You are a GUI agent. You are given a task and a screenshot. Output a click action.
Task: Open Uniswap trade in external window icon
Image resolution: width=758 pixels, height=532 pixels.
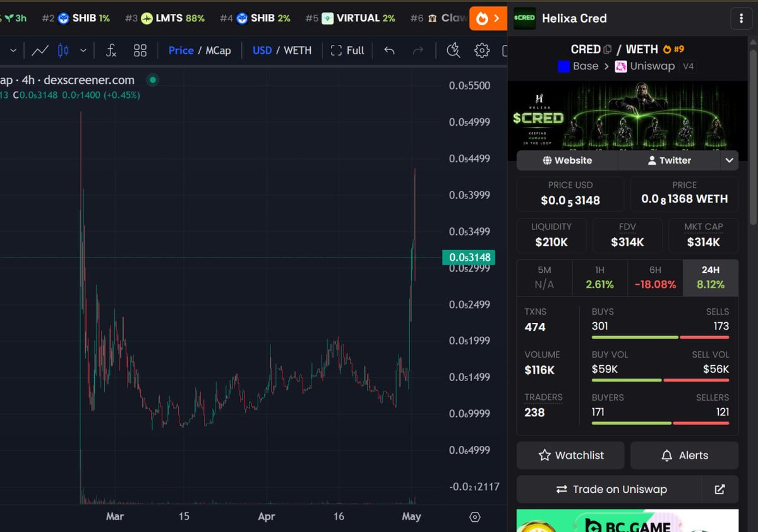click(720, 490)
